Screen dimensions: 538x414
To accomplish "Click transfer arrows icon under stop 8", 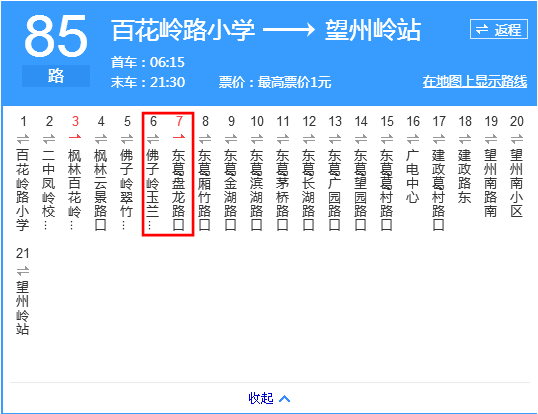I will [x=205, y=139].
